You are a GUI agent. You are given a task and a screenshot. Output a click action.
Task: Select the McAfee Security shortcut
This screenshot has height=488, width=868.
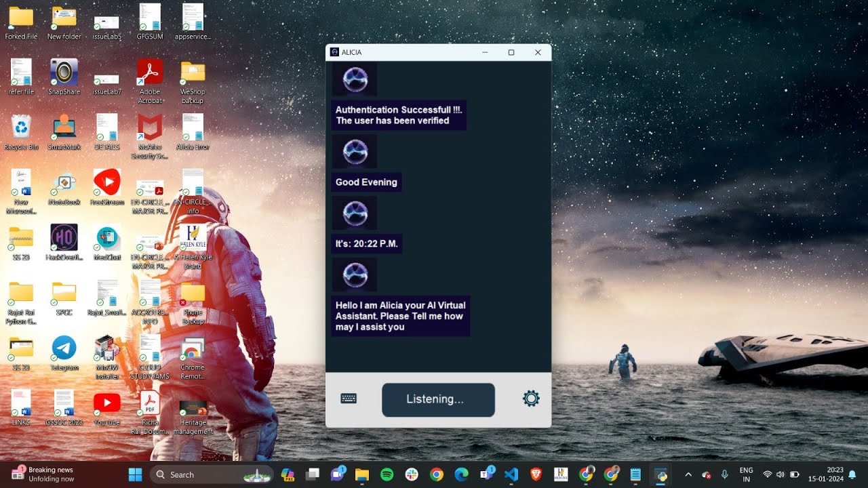pyautogui.click(x=150, y=137)
